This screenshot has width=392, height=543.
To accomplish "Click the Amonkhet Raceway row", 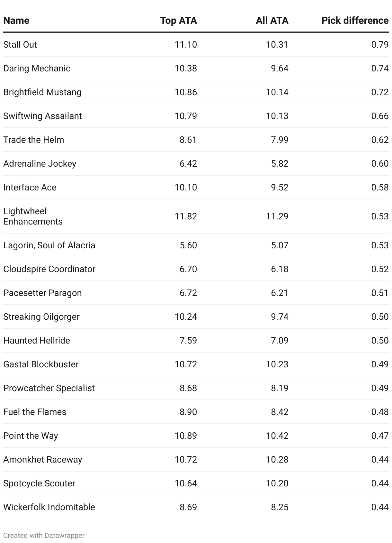I will click(x=196, y=459).
